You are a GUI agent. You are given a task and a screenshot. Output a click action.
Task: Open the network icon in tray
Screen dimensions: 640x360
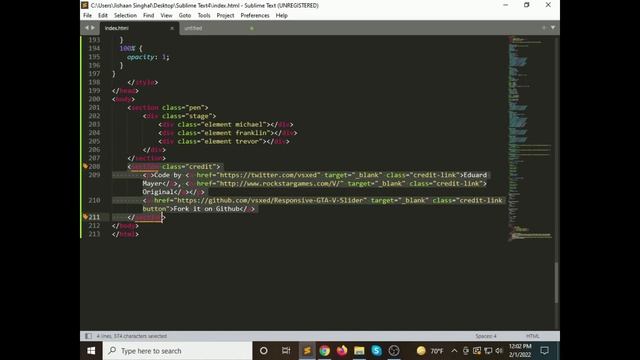[x=488, y=351]
